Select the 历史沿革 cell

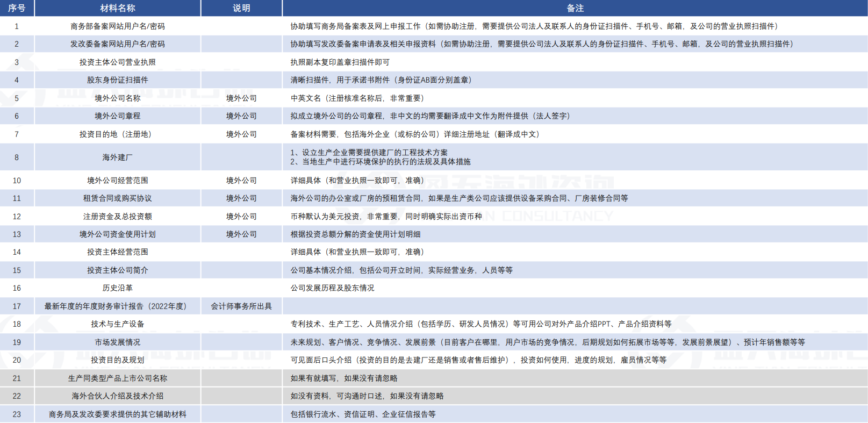(x=118, y=288)
